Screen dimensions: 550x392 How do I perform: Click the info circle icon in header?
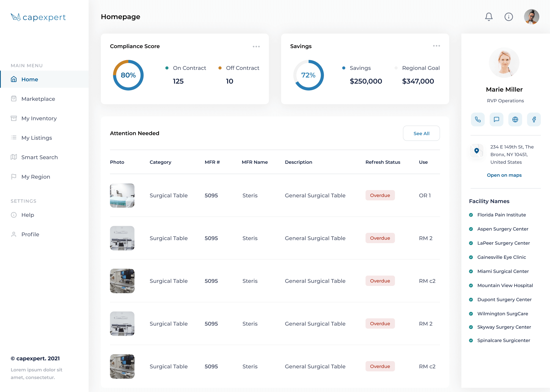coord(508,17)
